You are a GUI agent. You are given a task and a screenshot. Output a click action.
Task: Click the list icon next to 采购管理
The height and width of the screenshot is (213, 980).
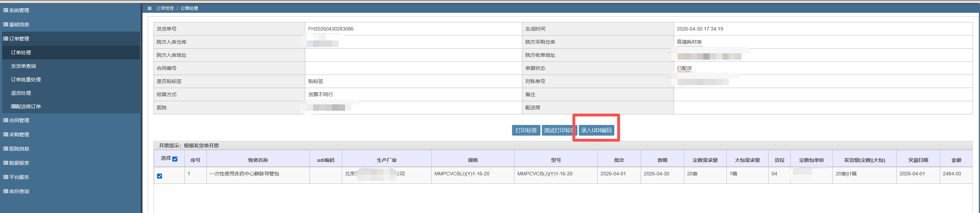[6, 134]
